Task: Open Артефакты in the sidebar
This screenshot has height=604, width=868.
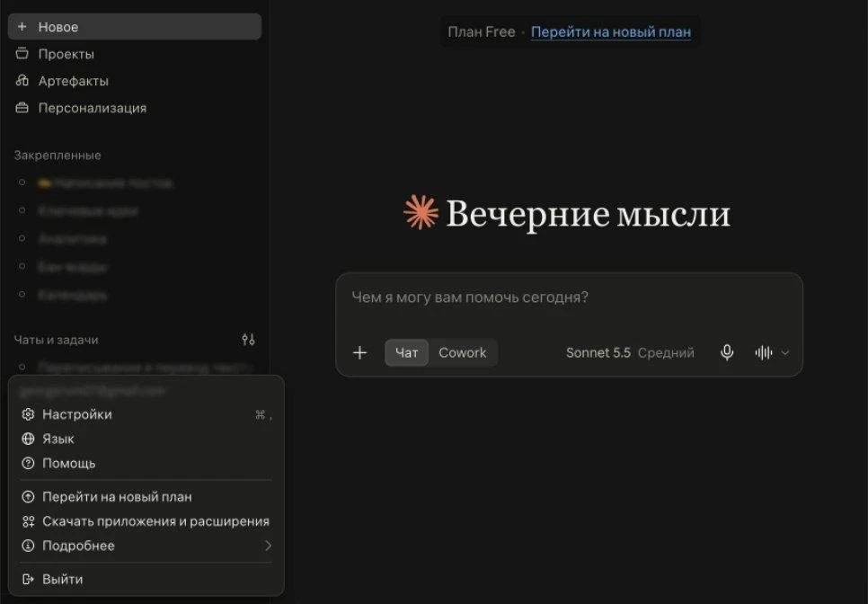Action: pos(73,81)
